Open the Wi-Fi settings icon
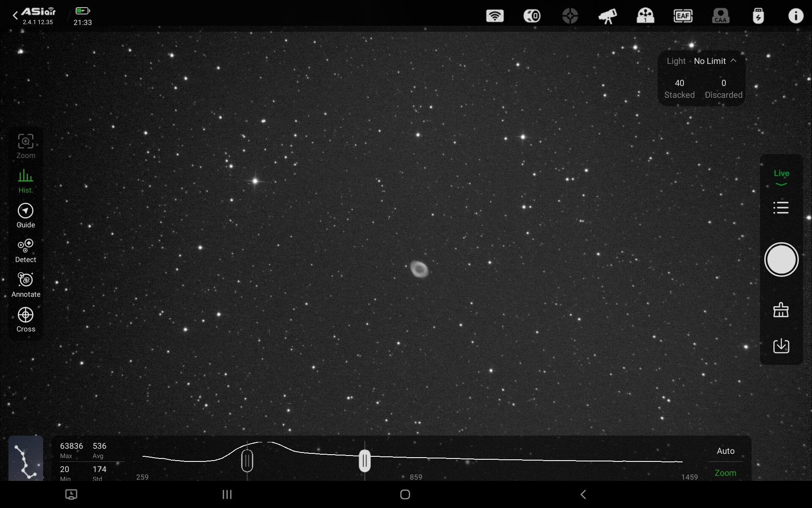This screenshot has width=812, height=508. click(x=494, y=16)
